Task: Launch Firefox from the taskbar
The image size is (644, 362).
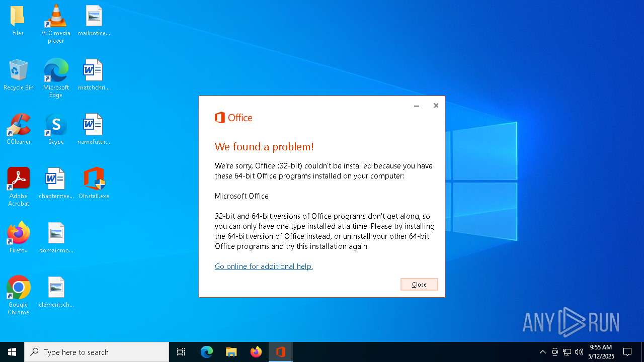Action: [x=256, y=352]
